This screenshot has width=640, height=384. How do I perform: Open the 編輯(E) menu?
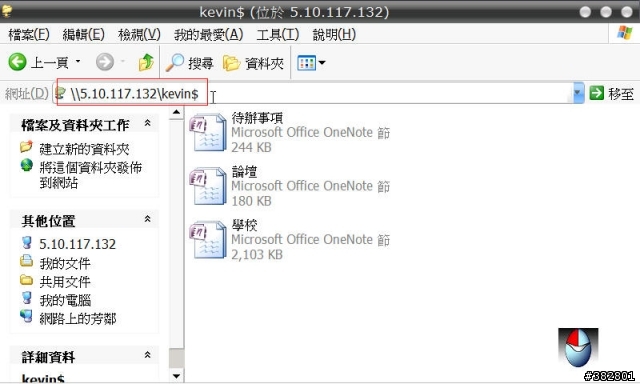[83, 34]
